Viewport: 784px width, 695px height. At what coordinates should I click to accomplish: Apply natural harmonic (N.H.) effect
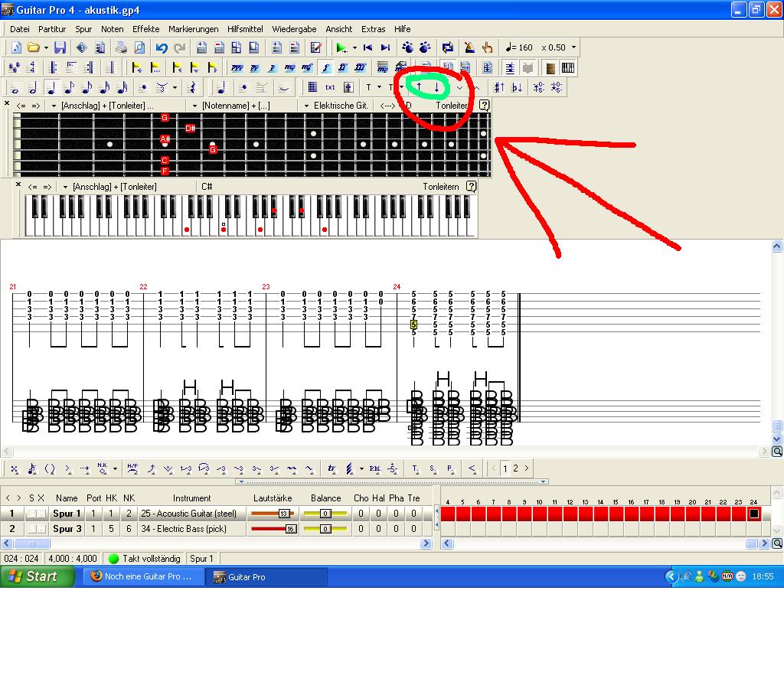pyautogui.click(x=103, y=468)
